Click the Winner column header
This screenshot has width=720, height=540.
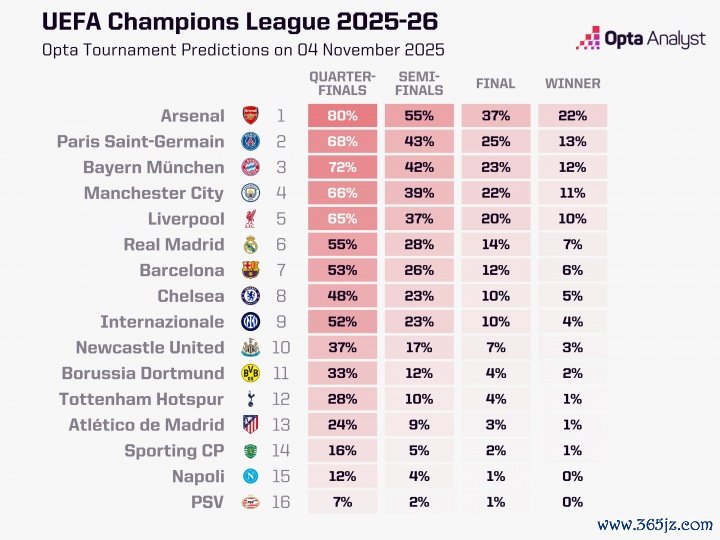pos(572,84)
